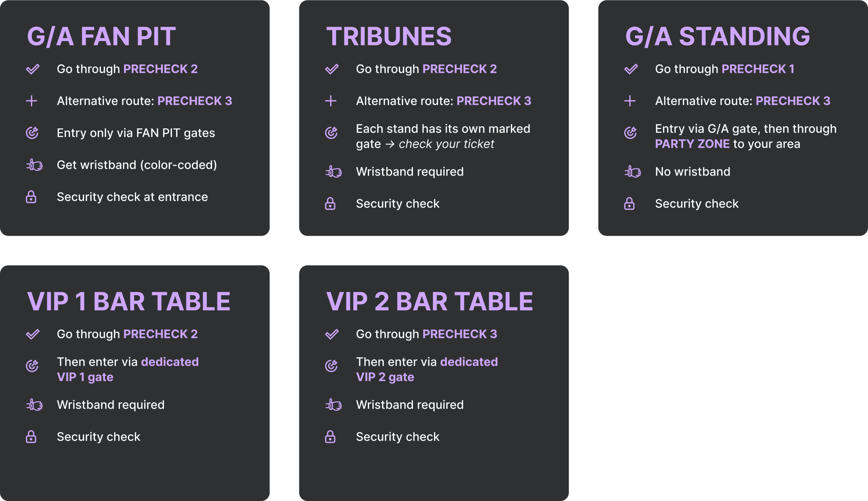Select PRECHECK 1 text in G/A STANDING card
Image resolution: width=868 pixels, height=501 pixels.
758,69
